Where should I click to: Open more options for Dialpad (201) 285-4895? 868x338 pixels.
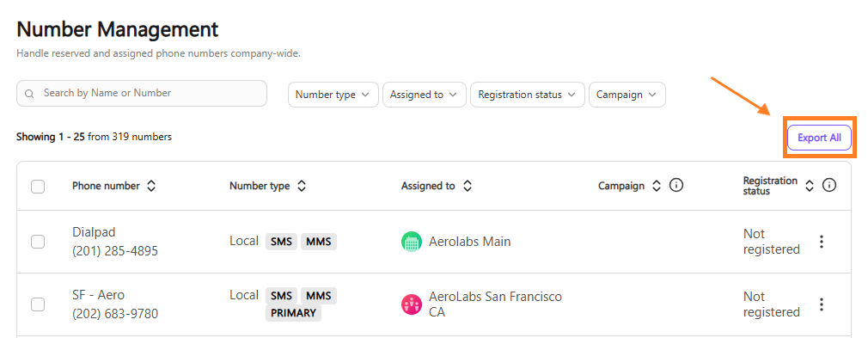822,242
